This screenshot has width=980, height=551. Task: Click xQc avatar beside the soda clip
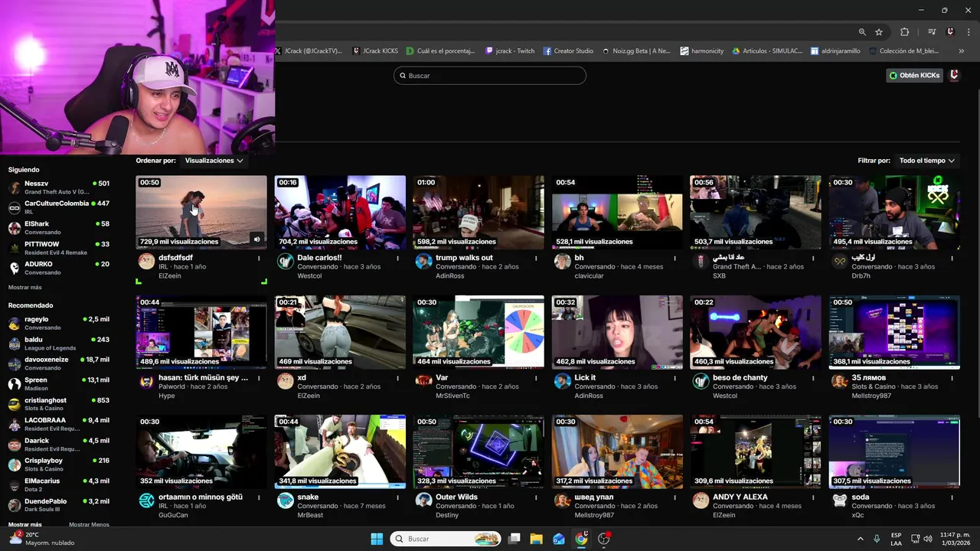pyautogui.click(x=840, y=500)
